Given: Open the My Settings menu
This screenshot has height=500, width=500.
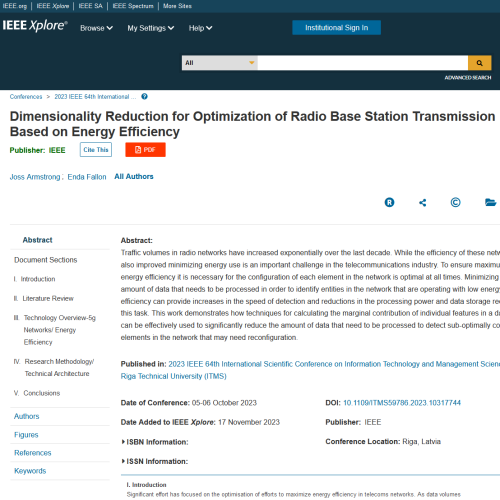Looking at the screenshot, I should [x=151, y=28].
